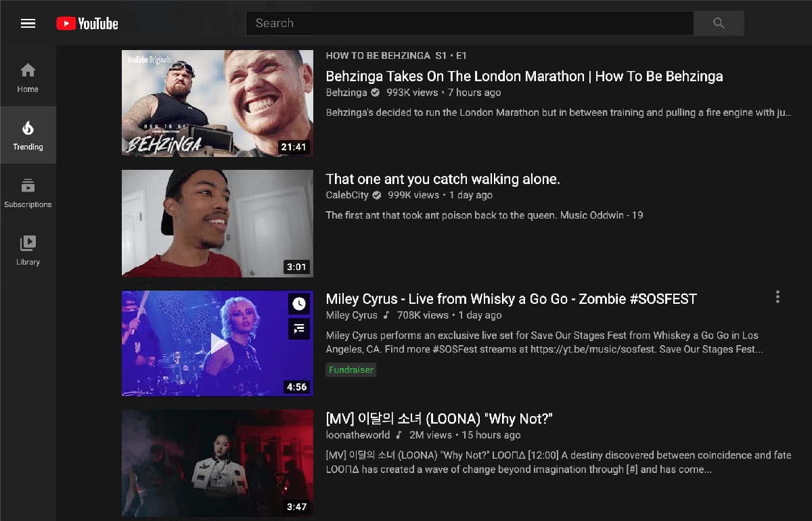Click the YouTube logo
Viewport: 812px width, 521px height.
click(x=87, y=22)
